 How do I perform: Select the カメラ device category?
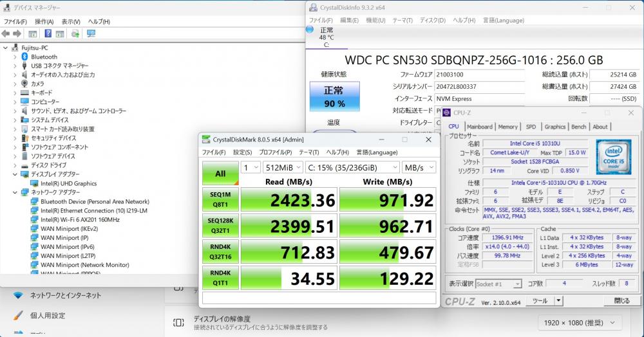point(37,84)
